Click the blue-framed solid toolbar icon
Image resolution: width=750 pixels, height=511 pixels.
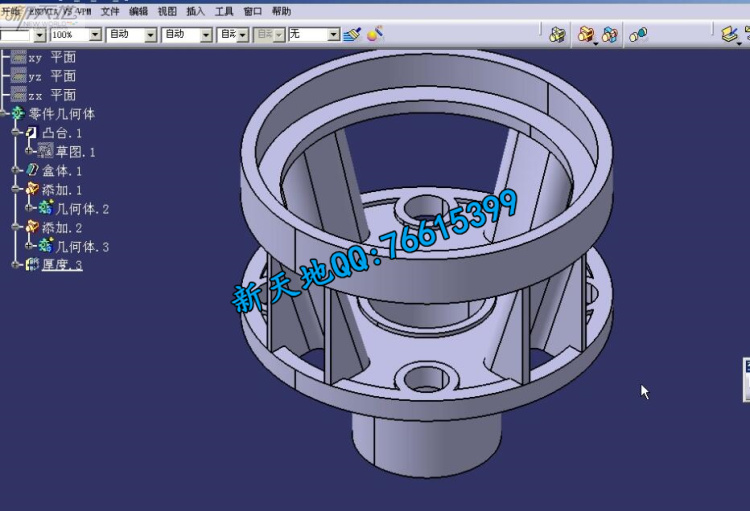pos(610,34)
